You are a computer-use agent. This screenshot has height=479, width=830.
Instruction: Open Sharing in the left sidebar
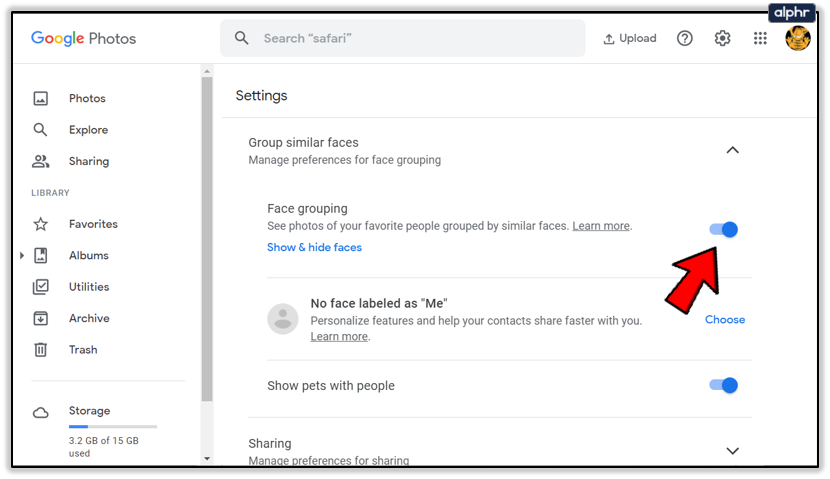pyautogui.click(x=88, y=161)
